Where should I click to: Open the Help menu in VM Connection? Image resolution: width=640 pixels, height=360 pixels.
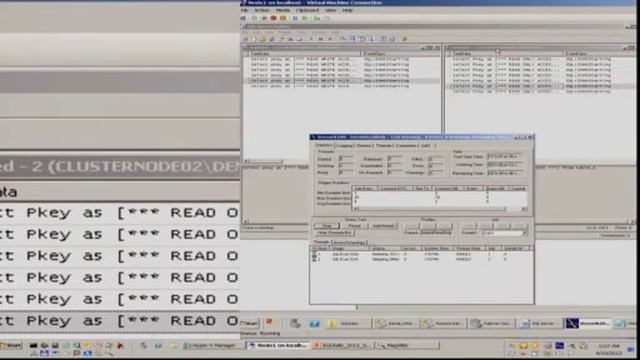coord(347,10)
